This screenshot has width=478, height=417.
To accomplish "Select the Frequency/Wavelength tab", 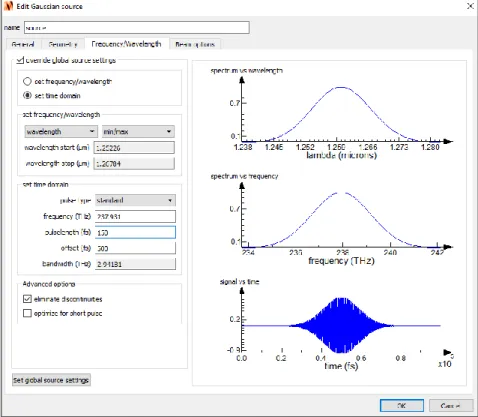I will pos(126,44).
